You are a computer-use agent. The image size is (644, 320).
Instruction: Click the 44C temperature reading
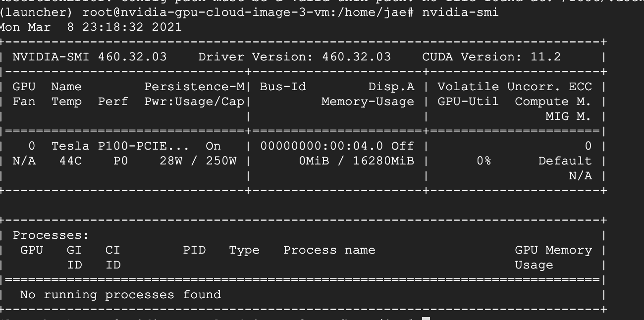[70, 161]
